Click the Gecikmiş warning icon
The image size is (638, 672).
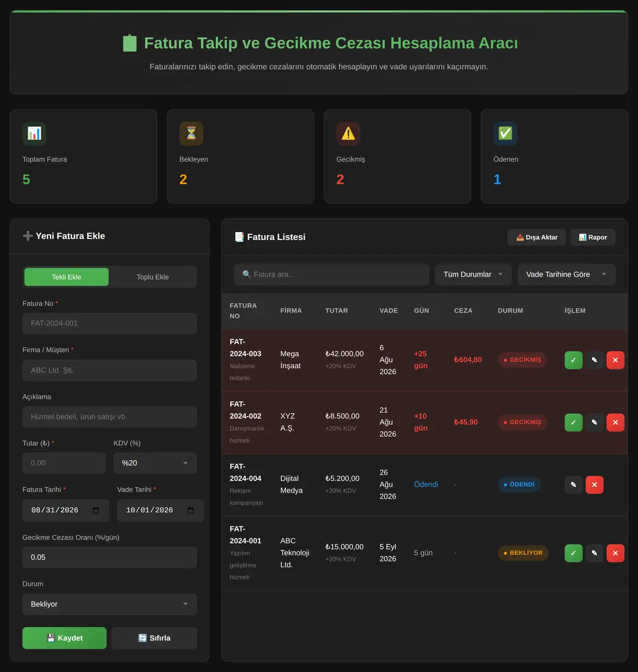pyautogui.click(x=348, y=134)
